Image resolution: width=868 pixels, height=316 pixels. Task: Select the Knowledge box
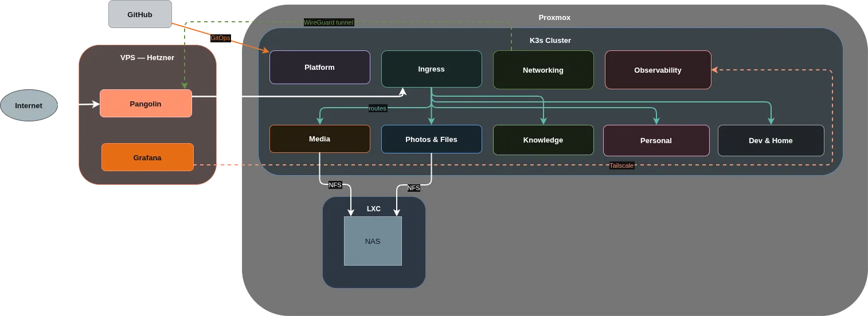543,140
